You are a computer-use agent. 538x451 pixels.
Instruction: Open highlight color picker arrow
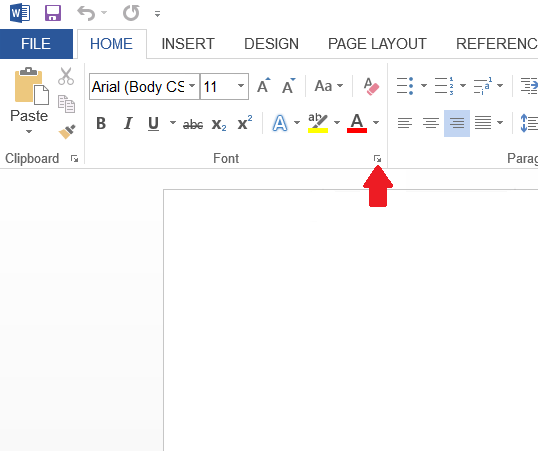point(337,123)
